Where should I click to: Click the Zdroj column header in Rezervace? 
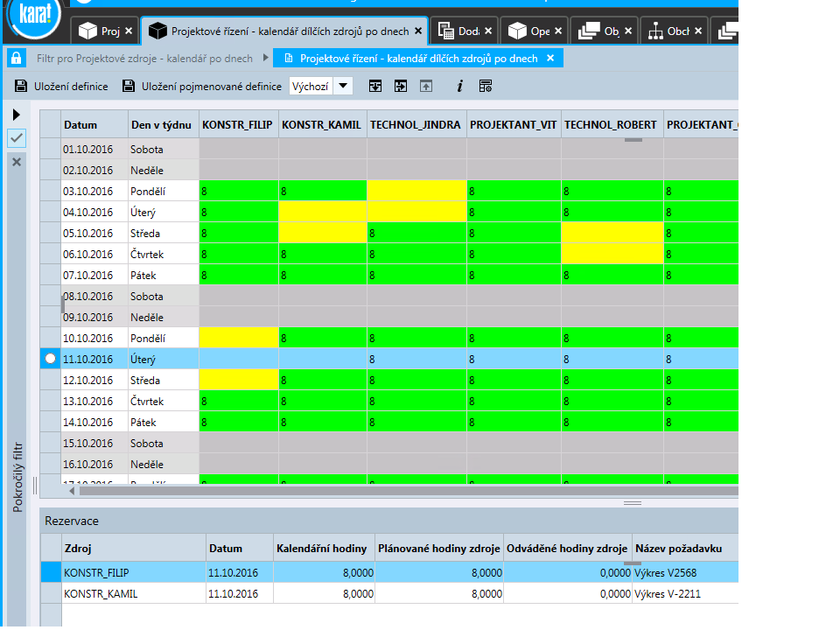[134, 548]
